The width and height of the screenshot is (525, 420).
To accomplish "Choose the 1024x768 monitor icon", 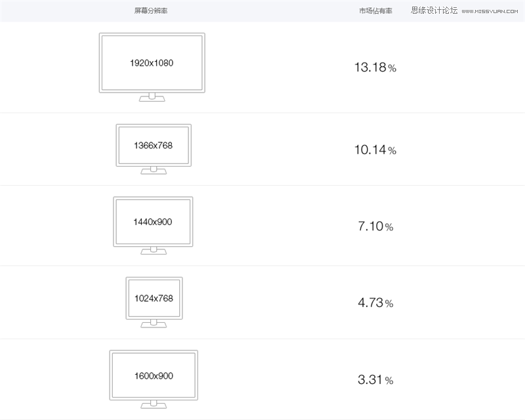I will (x=154, y=302).
